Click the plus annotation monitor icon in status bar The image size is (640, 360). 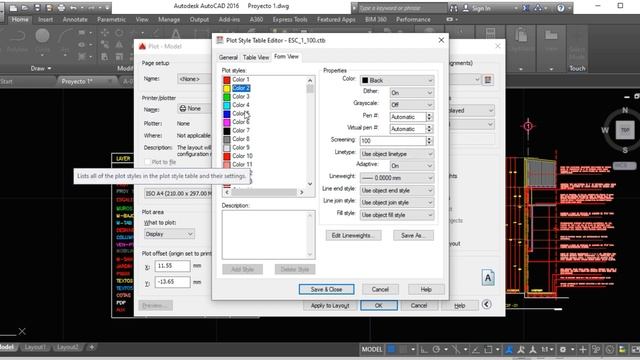tap(582, 349)
